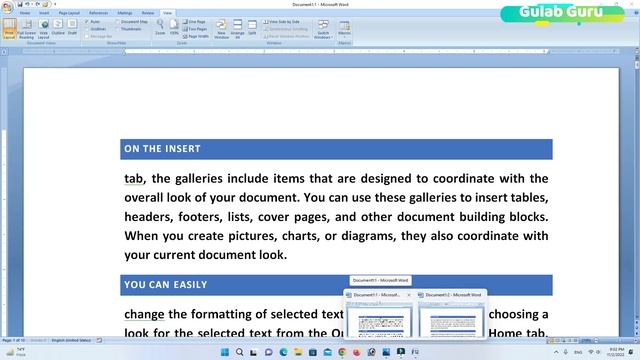
Task: Open Switch Windows dropdown
Action: (x=323, y=29)
